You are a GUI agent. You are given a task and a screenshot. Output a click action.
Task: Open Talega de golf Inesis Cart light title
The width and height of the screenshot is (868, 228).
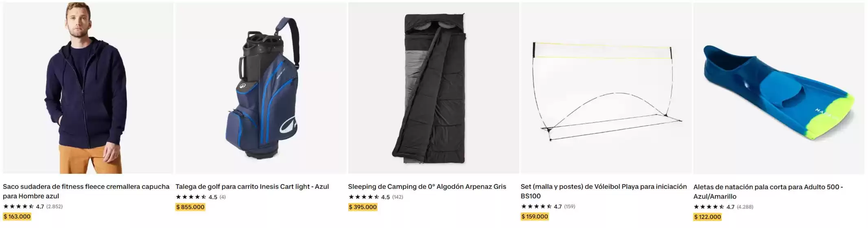coord(252,186)
